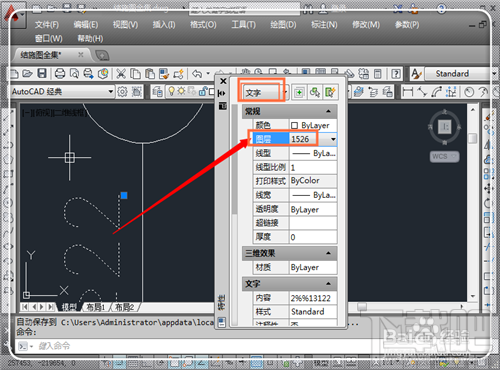
Task: Select the Aligned dimension tool
Action: 422,92
